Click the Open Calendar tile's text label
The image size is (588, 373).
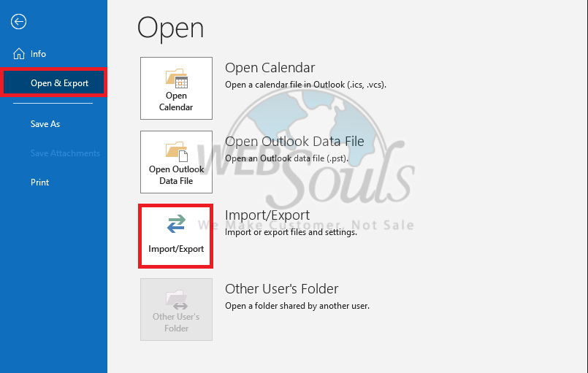[x=176, y=101]
